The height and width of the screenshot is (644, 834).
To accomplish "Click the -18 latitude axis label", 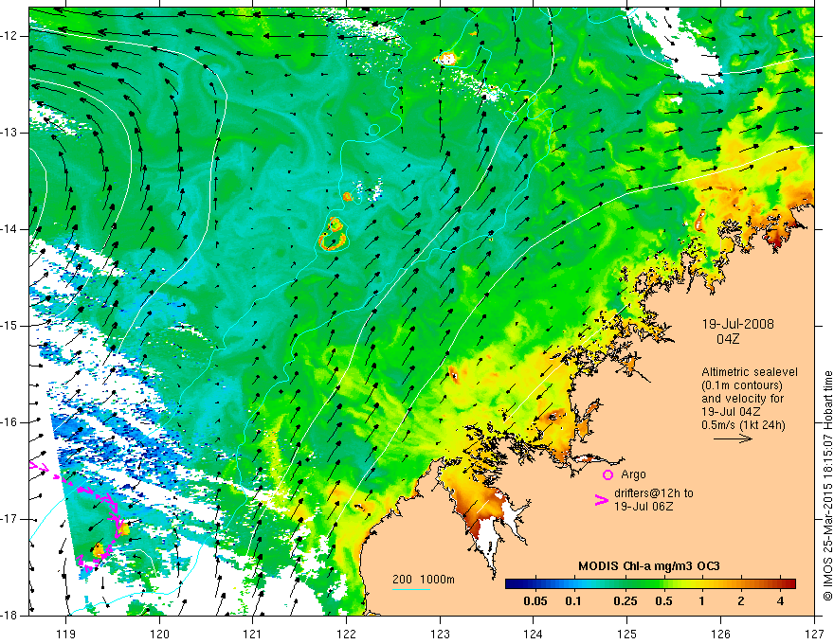I will [10, 616].
